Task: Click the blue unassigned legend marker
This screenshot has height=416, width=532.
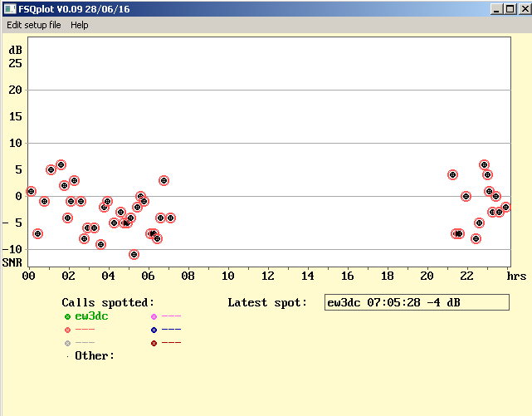Action: pyautogui.click(x=154, y=330)
